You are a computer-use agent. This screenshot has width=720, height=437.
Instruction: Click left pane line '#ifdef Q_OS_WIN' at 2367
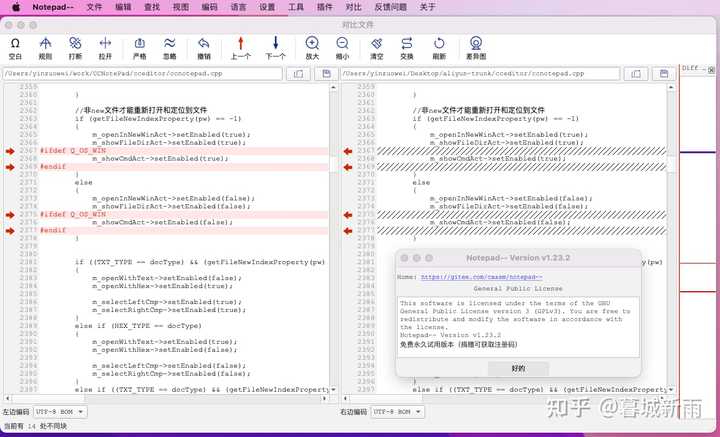[x=73, y=151]
